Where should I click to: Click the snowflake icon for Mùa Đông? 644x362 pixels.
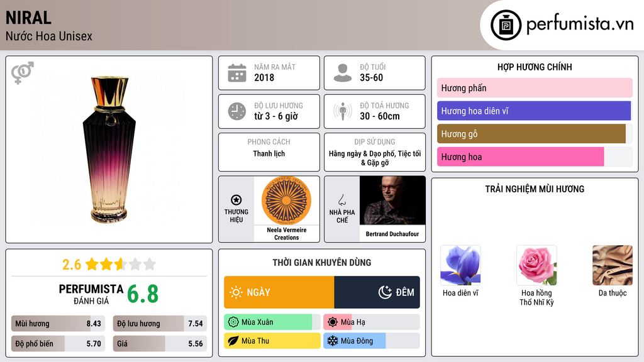click(x=333, y=341)
